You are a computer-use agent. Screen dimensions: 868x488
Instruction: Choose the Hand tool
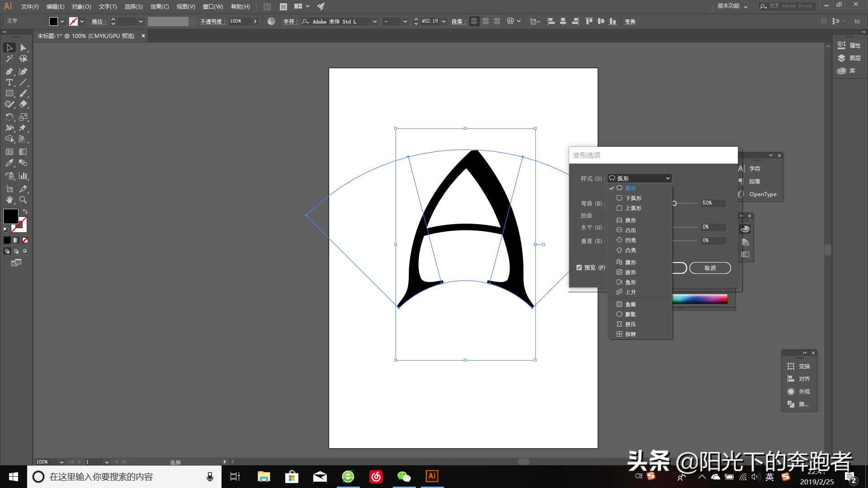click(9, 200)
